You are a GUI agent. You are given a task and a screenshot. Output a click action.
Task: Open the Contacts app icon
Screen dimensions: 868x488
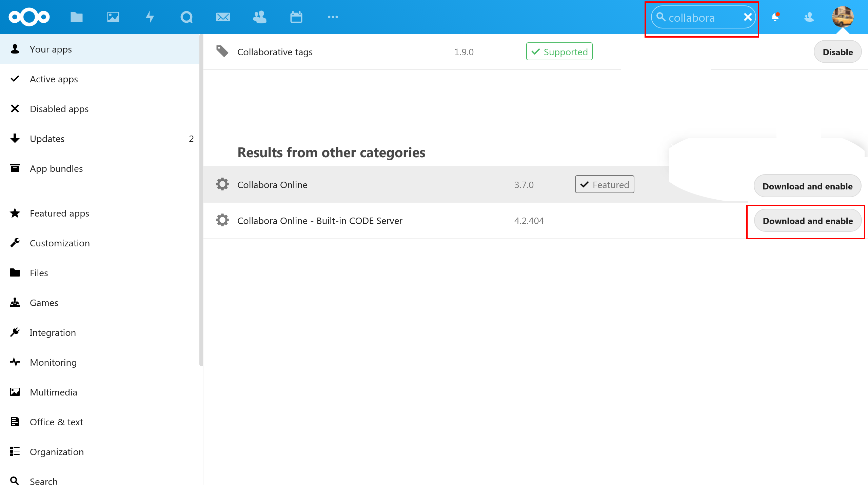tap(260, 17)
